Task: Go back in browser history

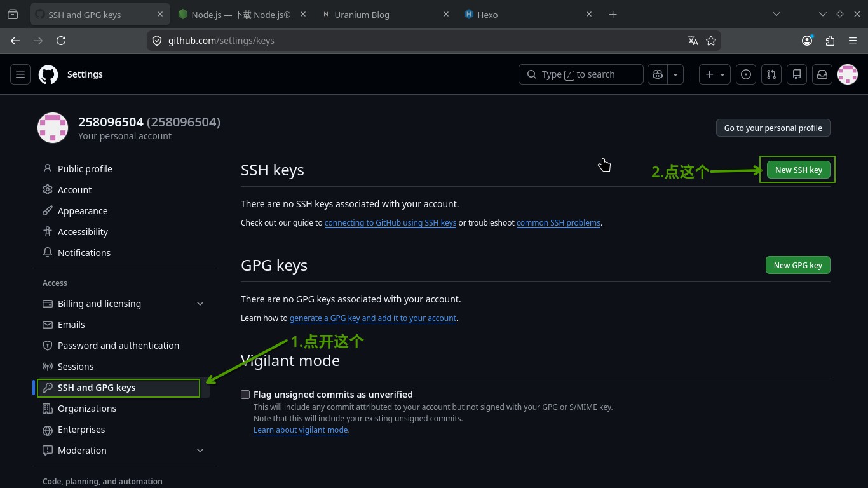Action: (x=15, y=41)
